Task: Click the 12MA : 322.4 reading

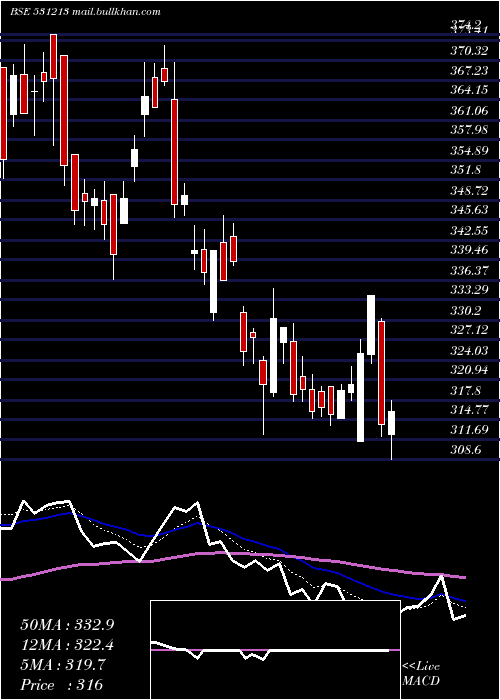Action: click(67, 645)
